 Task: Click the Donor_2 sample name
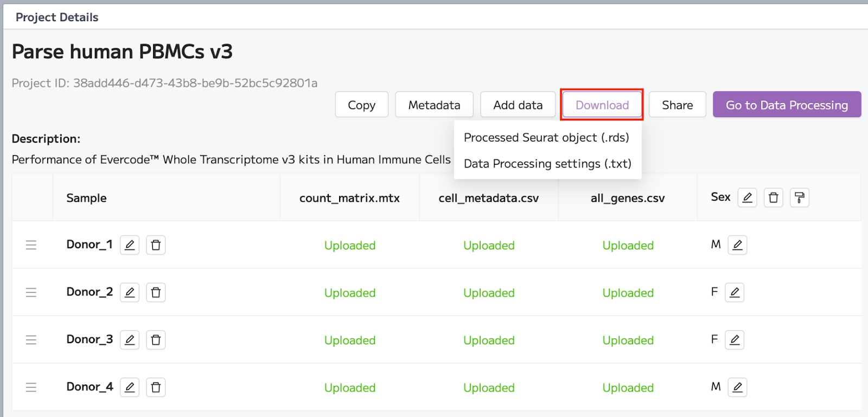(x=90, y=292)
